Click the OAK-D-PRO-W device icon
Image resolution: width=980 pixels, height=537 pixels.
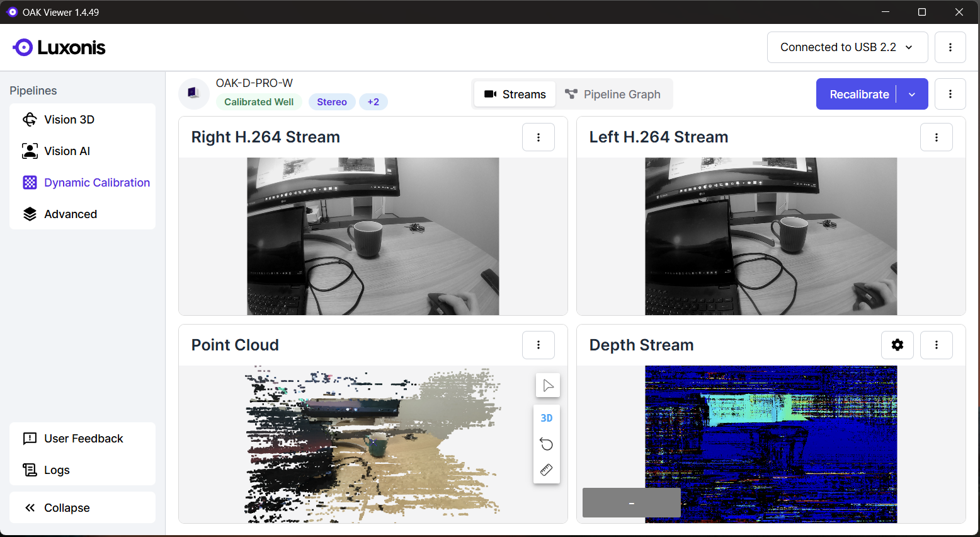(193, 93)
